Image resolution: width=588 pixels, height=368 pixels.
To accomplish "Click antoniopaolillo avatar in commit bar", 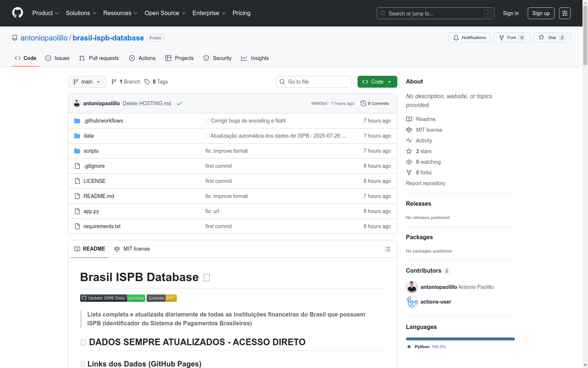I will coord(77,103).
